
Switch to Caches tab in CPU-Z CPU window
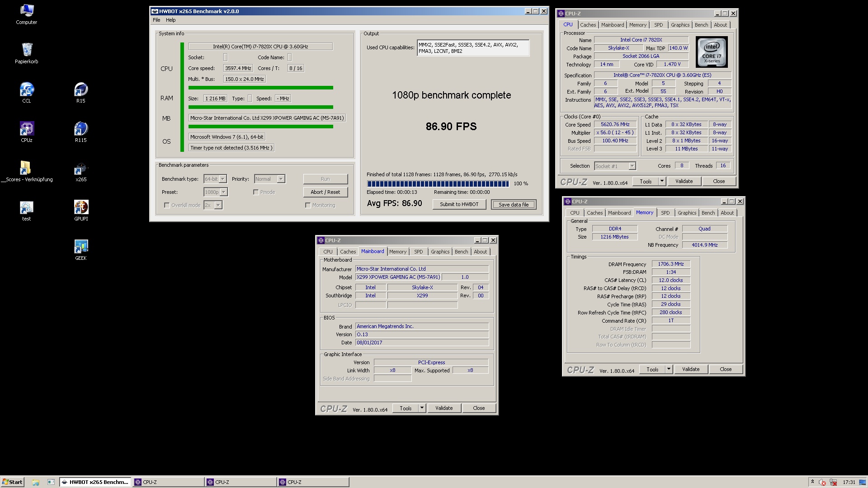(x=588, y=25)
